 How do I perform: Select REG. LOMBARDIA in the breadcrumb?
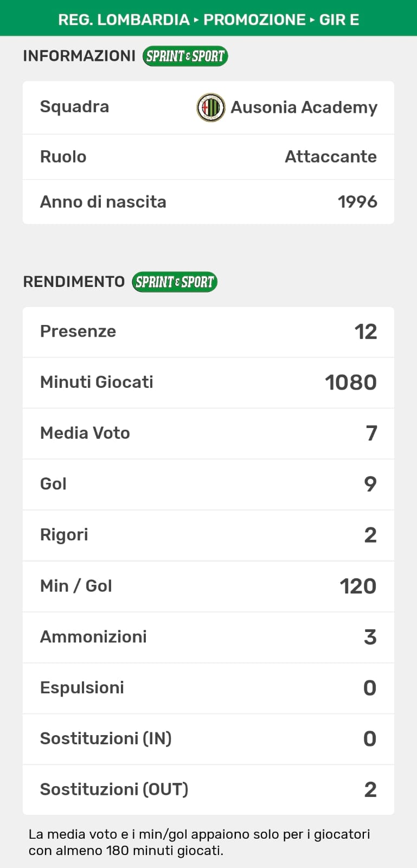[x=124, y=20]
